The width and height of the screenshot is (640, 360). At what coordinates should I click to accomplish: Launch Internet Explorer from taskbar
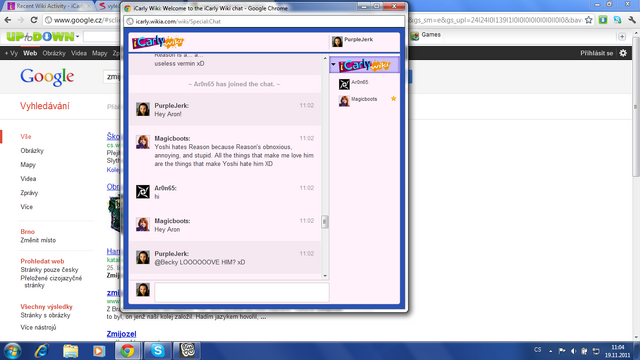[42, 351]
